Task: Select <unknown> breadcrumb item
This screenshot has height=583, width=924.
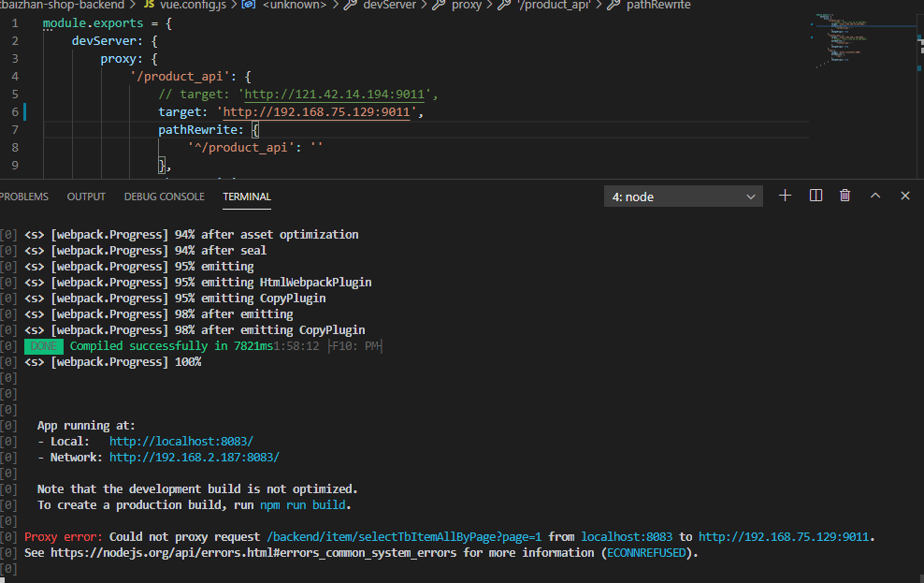Action: [x=294, y=6]
